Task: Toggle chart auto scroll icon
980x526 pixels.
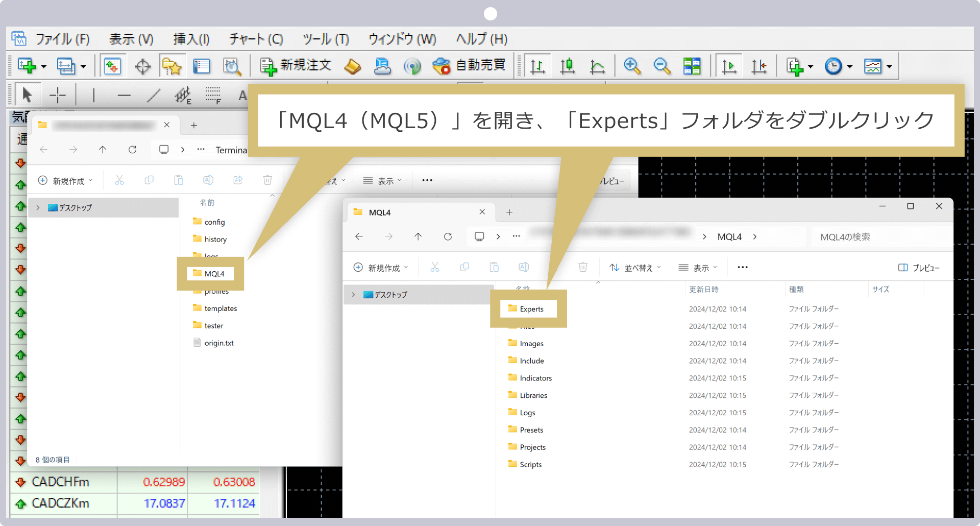Action: click(729, 66)
